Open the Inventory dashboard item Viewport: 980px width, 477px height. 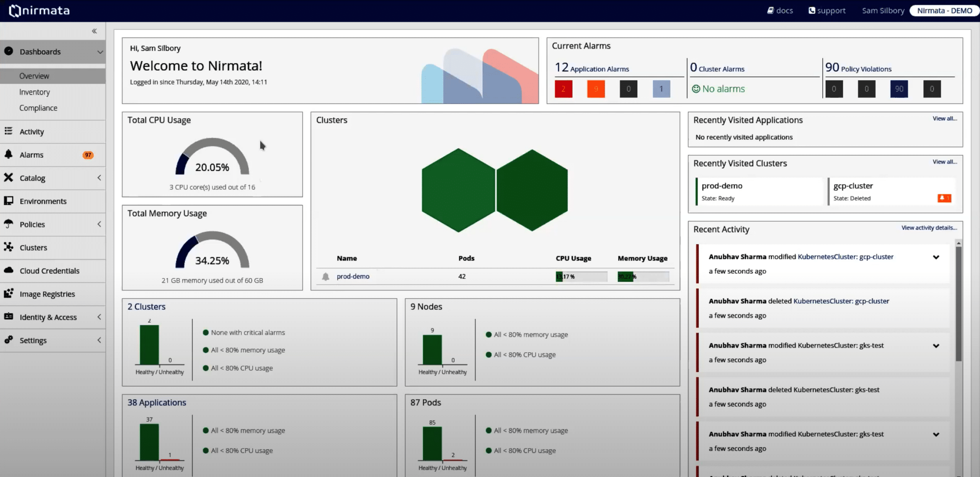tap(34, 92)
